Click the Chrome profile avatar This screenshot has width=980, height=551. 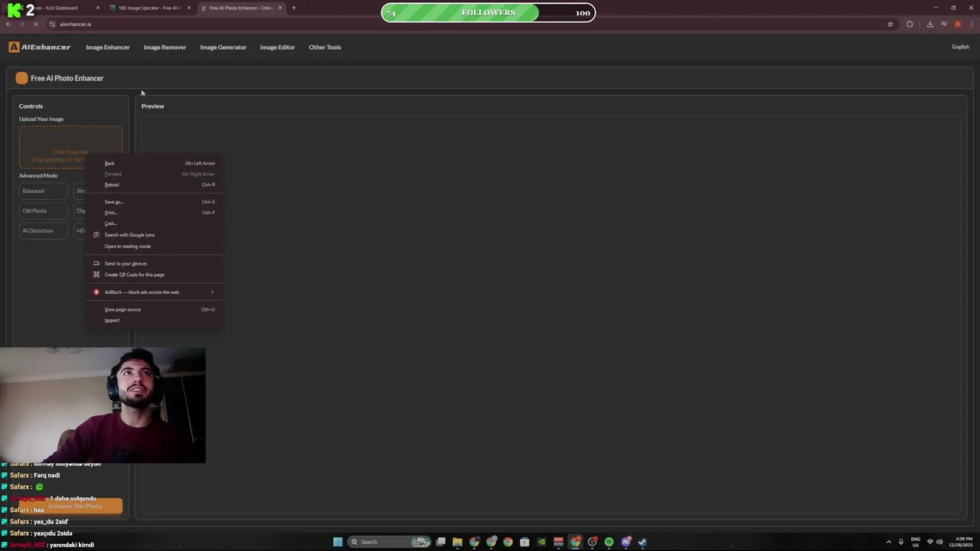click(x=957, y=24)
